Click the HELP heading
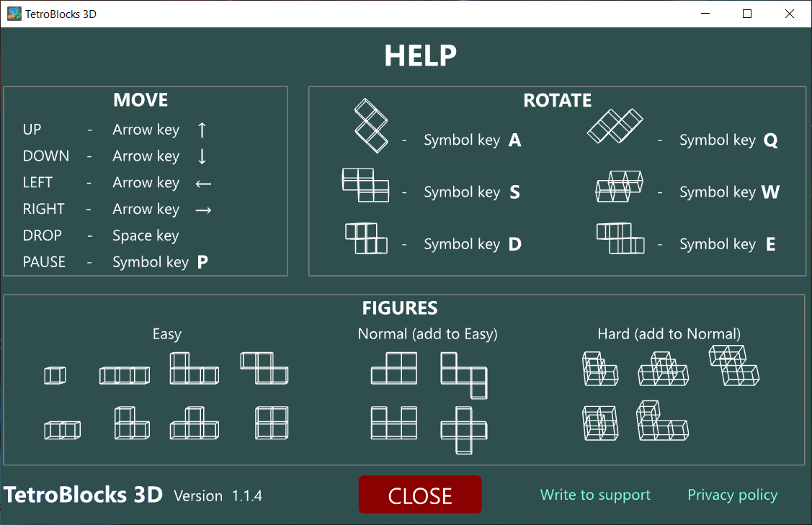This screenshot has width=812, height=525. click(421, 55)
